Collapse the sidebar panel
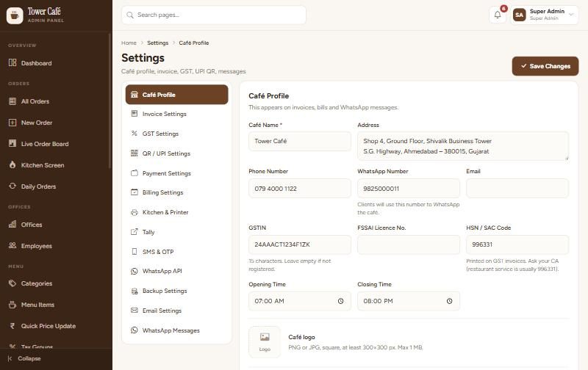588x370 pixels. [25, 358]
